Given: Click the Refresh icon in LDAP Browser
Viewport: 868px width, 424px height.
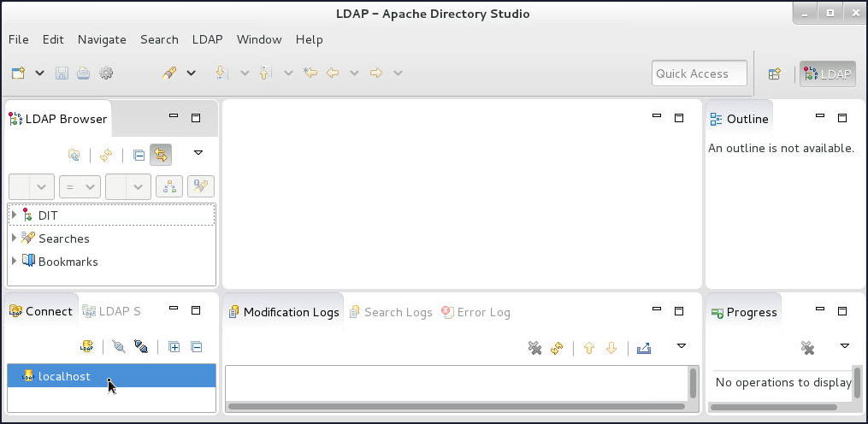Looking at the screenshot, I should pos(106,155).
